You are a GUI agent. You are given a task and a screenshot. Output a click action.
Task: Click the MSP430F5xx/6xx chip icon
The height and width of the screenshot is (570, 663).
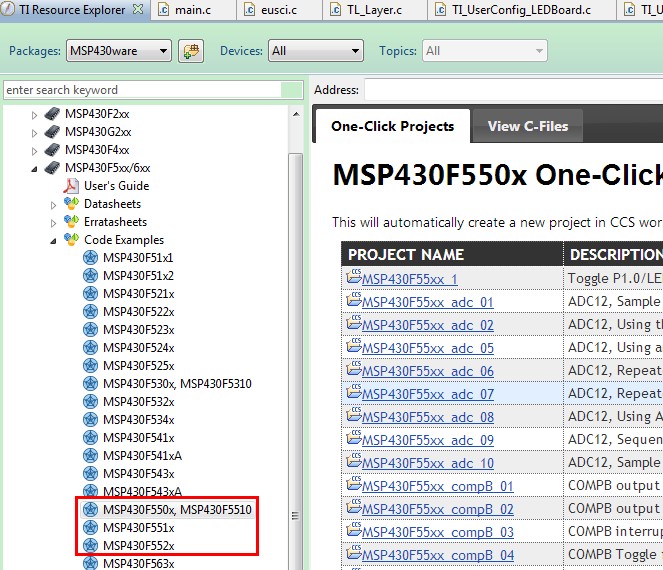click(x=52, y=168)
